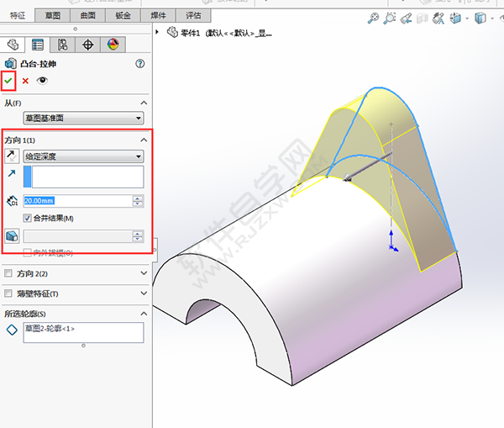Switch to the 焊件 tab
Viewport: 504px width, 428px height.
(x=158, y=15)
